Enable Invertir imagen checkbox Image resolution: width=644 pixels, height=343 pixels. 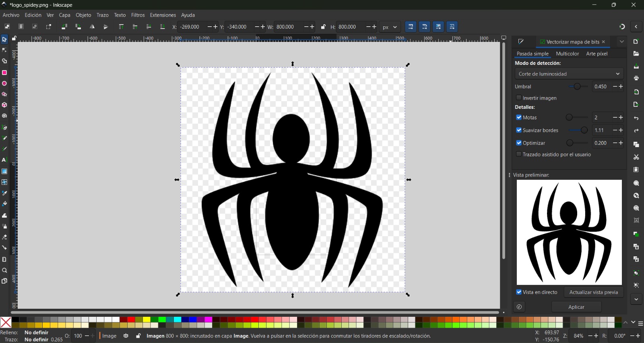tap(519, 98)
